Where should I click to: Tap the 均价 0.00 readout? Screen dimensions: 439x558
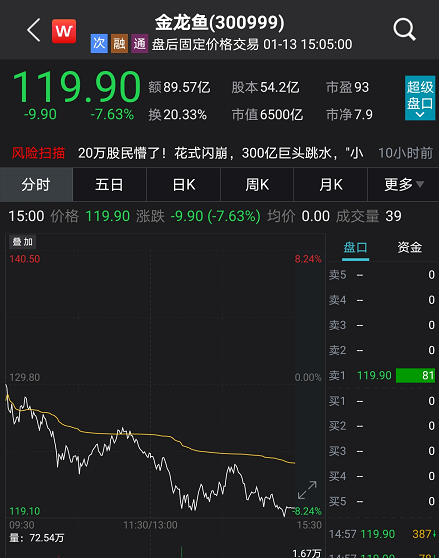click(x=298, y=216)
